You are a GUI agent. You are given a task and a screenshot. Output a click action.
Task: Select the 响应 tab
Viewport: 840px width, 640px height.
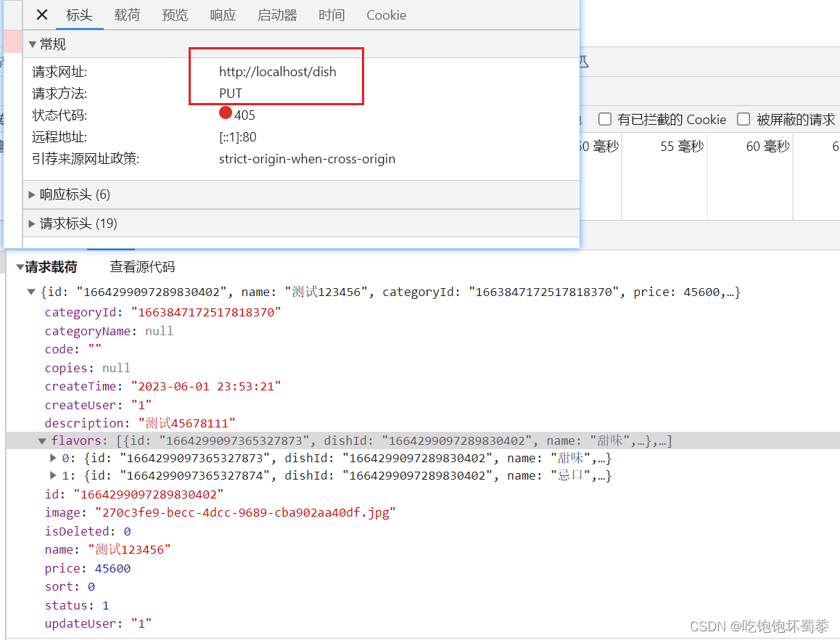[x=223, y=15]
